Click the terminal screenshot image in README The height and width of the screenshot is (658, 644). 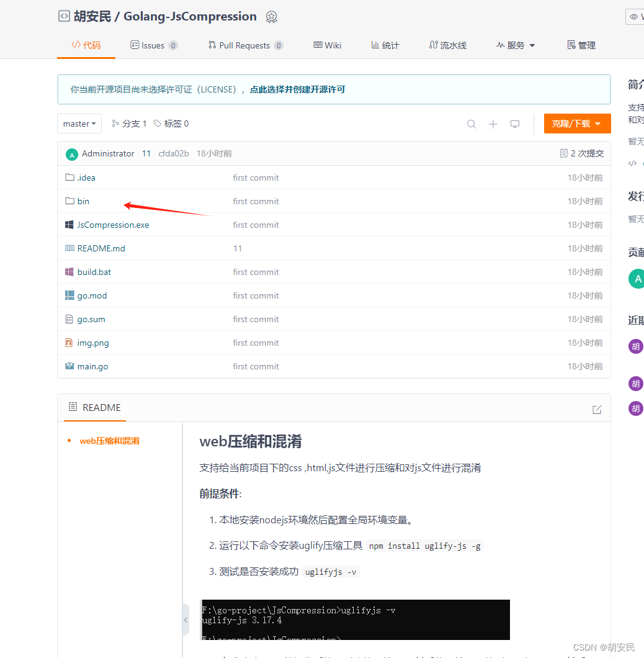tap(356, 620)
